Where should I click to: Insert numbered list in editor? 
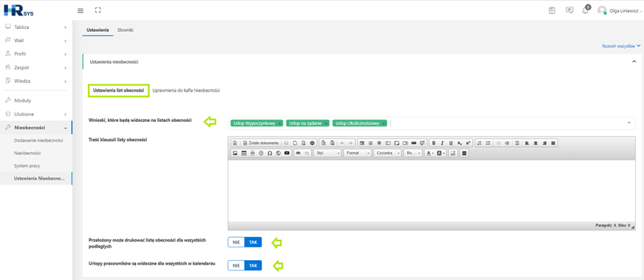coord(479,143)
